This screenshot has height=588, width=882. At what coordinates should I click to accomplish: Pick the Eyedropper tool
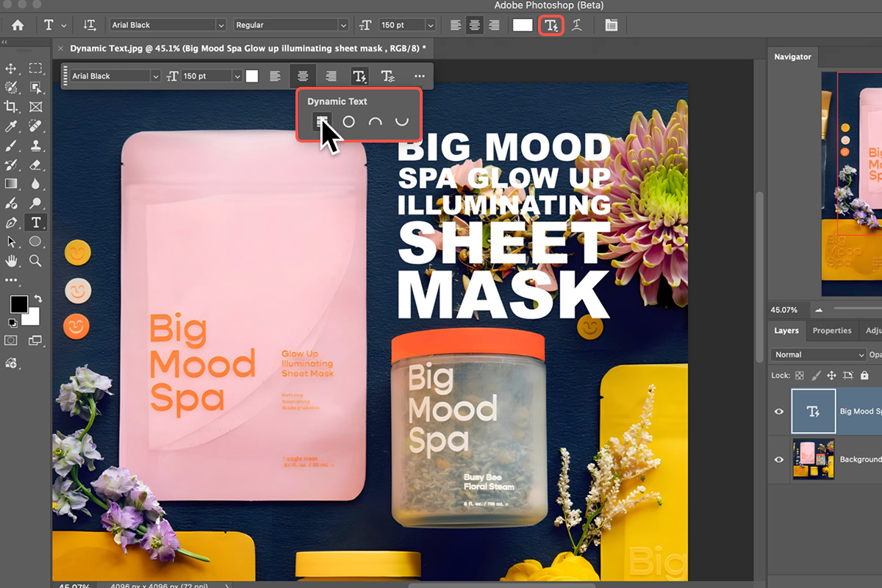11,126
